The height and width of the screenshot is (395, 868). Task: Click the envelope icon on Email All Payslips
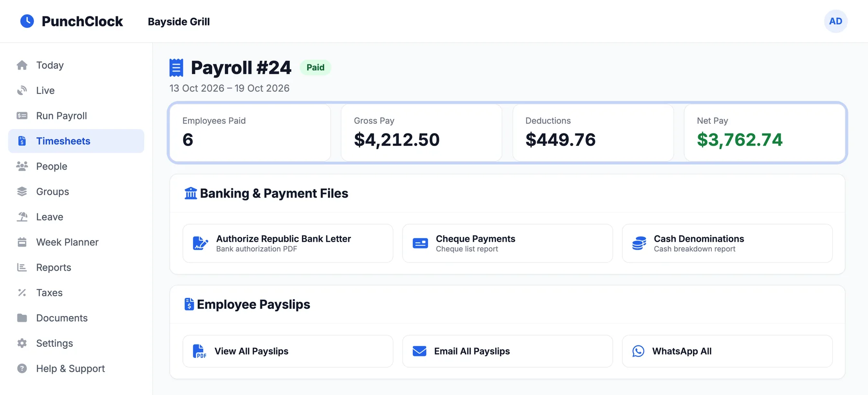pos(420,351)
